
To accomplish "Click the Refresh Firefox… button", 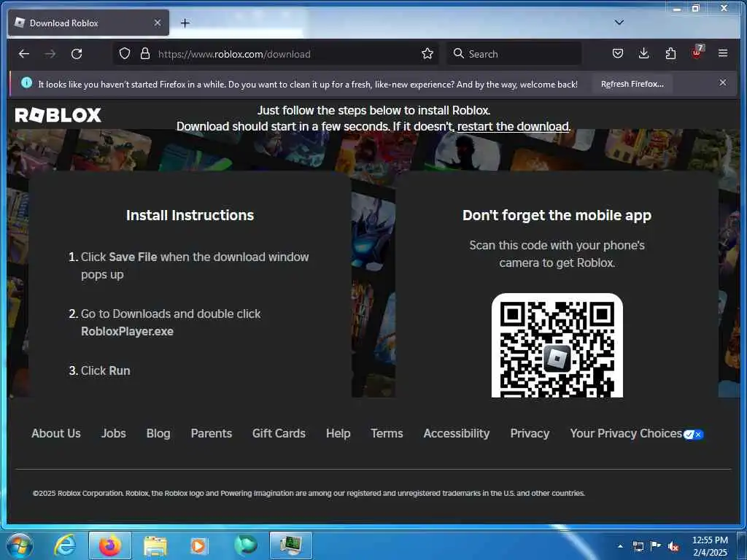I will click(x=632, y=84).
